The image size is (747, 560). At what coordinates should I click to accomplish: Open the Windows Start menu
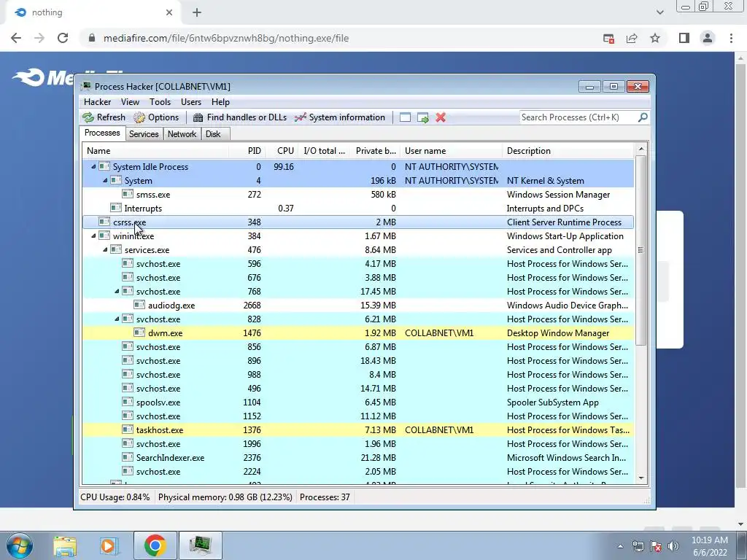pos(19,545)
